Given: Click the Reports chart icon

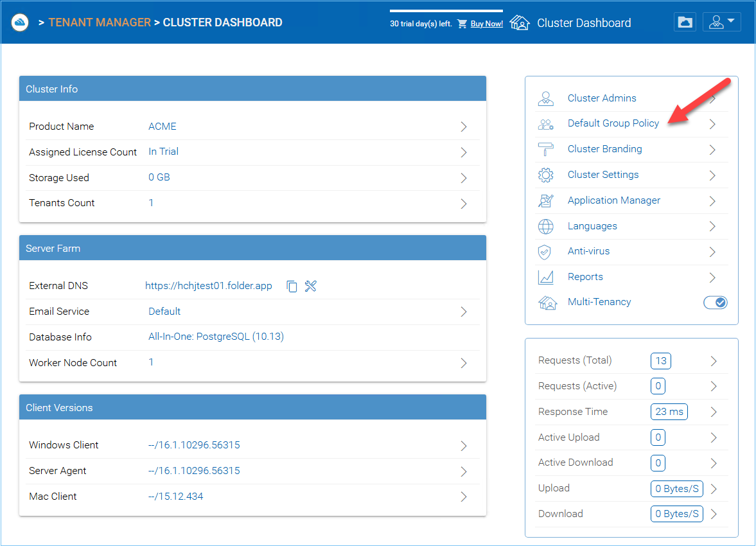Looking at the screenshot, I should (546, 277).
